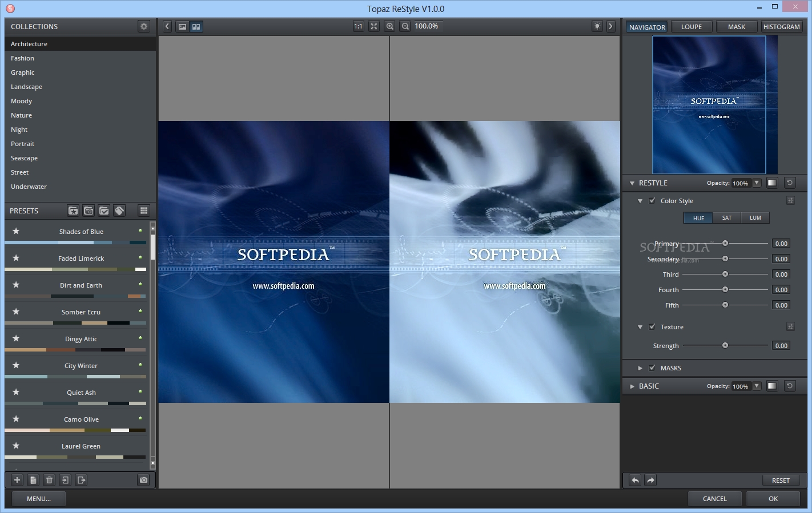The width and height of the screenshot is (812, 513).
Task: Toggle the Masks checkbox
Action: 652,367
